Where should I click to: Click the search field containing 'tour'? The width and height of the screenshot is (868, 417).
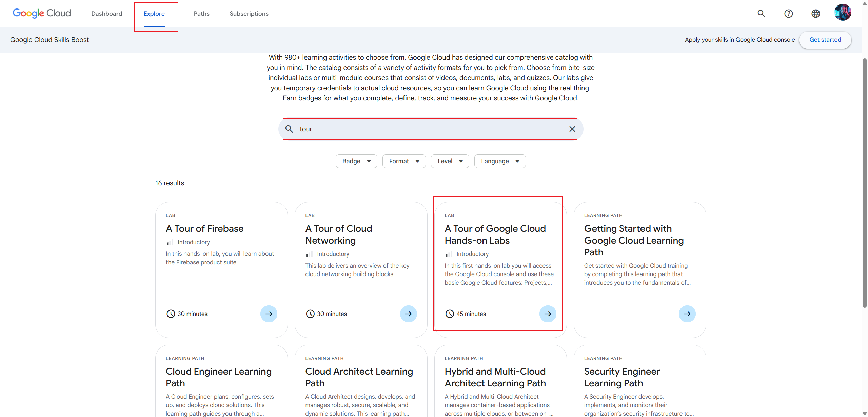pyautogui.click(x=431, y=129)
